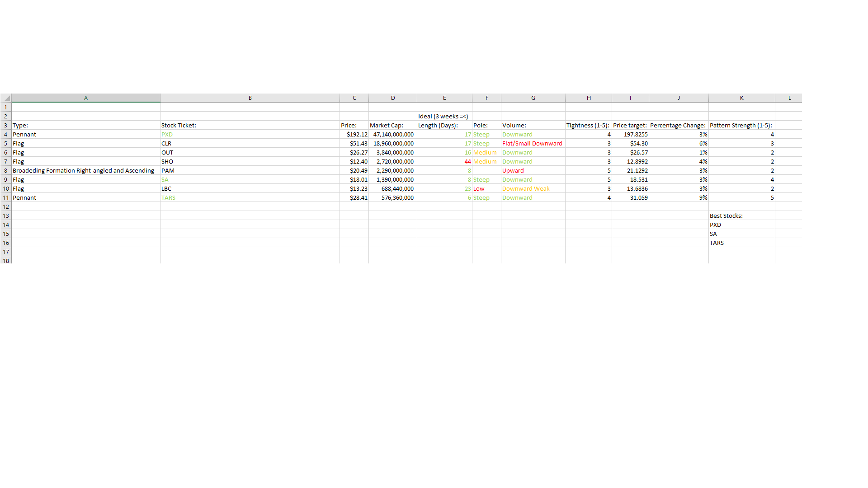This screenshot has width=868, height=488.
Task: Select the 'Downward Weak' volume cell
Action: point(526,189)
